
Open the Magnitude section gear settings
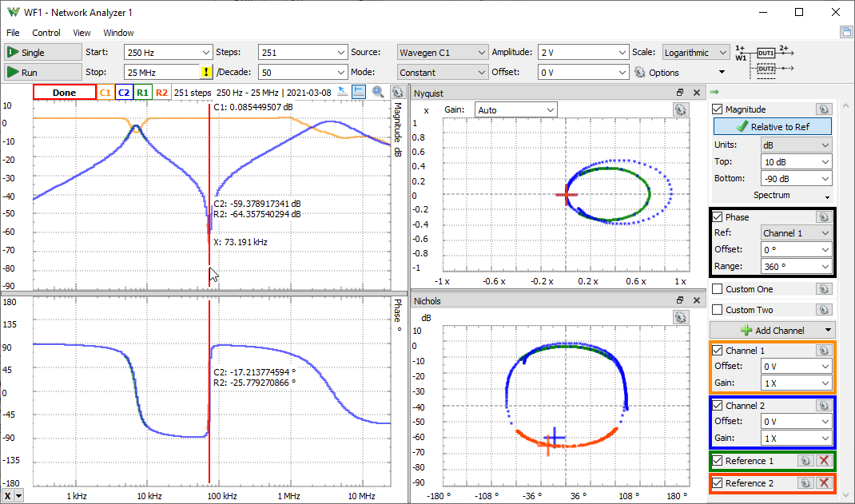823,109
